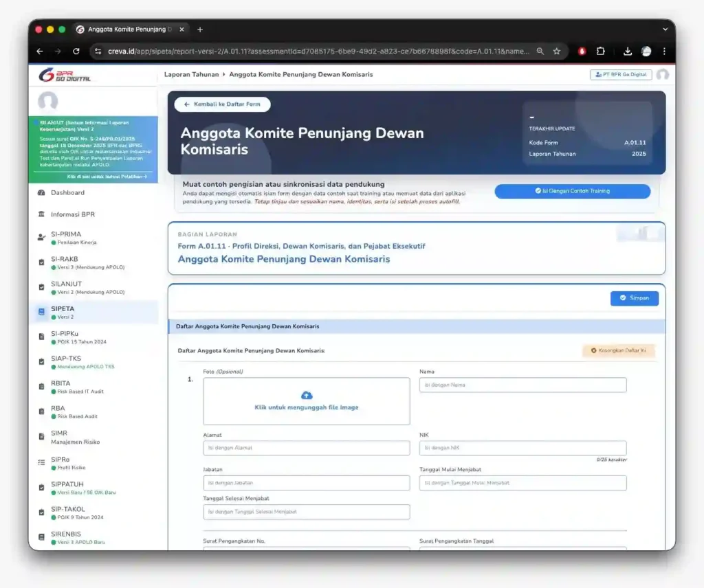Image resolution: width=704 pixels, height=588 pixels.
Task: Click the SI-PRIMA user-check icon
Action: [41, 237]
